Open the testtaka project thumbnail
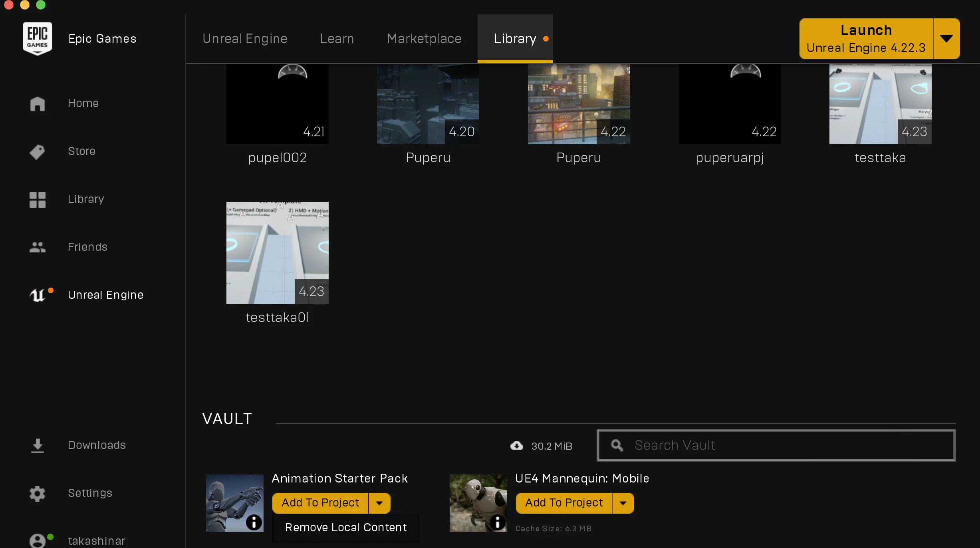 click(x=881, y=104)
